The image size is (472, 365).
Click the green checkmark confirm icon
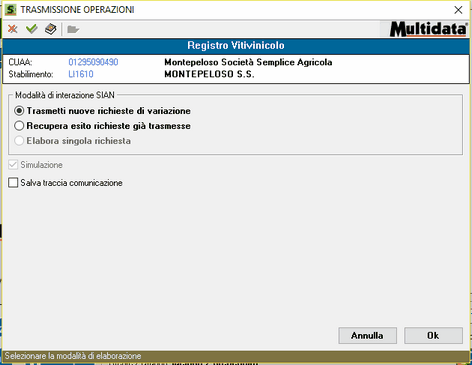pos(31,29)
